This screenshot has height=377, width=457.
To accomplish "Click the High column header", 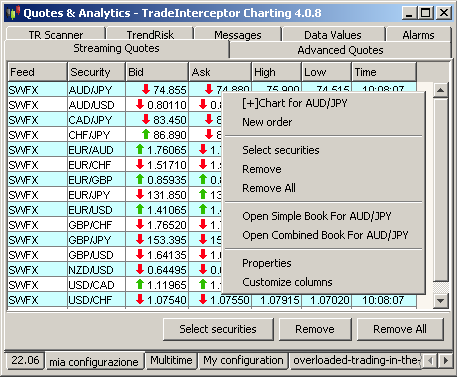I will [276, 72].
